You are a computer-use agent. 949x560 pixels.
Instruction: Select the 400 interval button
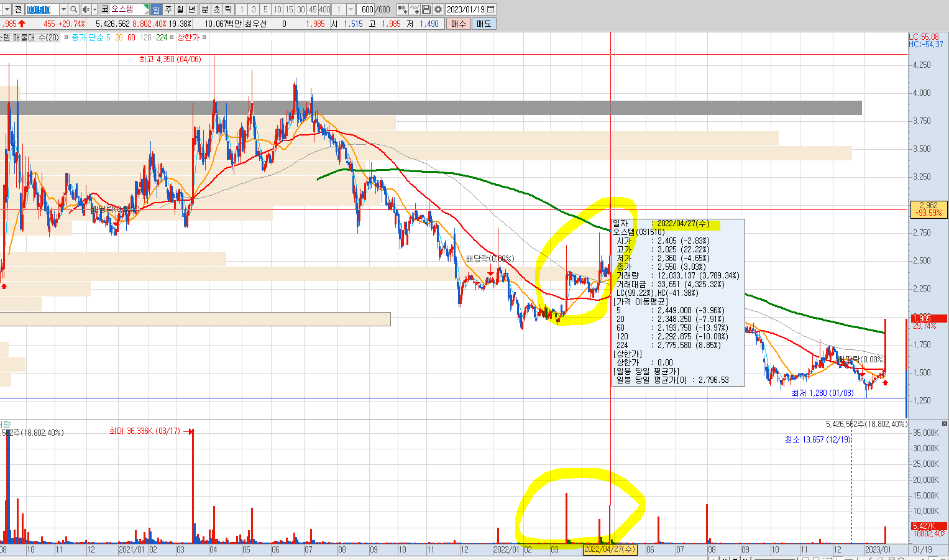[x=324, y=9]
